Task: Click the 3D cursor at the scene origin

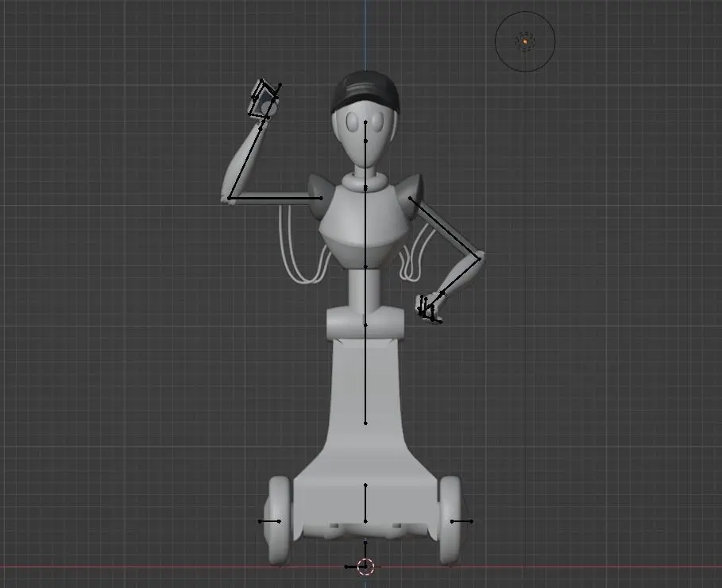Action: tap(365, 567)
